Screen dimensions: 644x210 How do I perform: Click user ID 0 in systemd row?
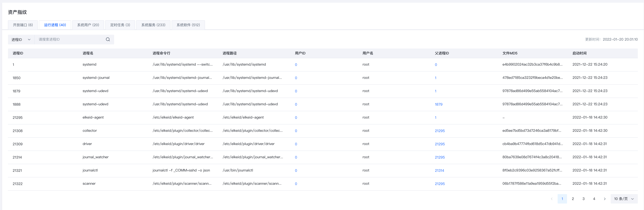[296, 65]
